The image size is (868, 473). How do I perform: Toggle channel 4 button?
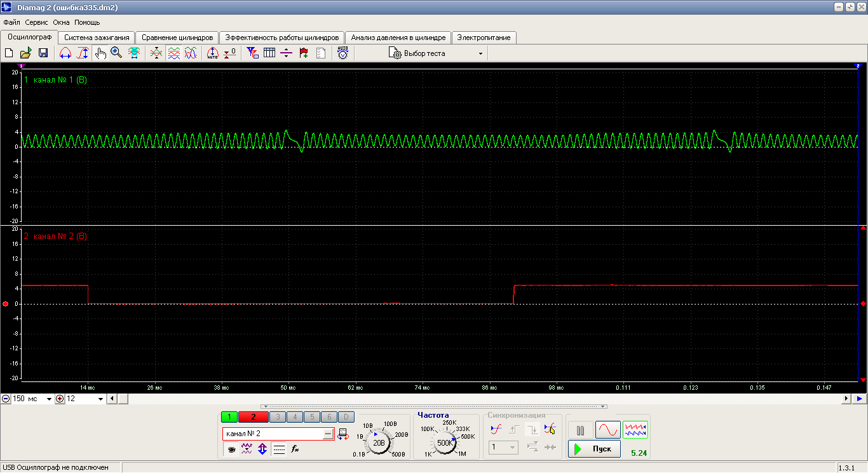pyautogui.click(x=294, y=417)
